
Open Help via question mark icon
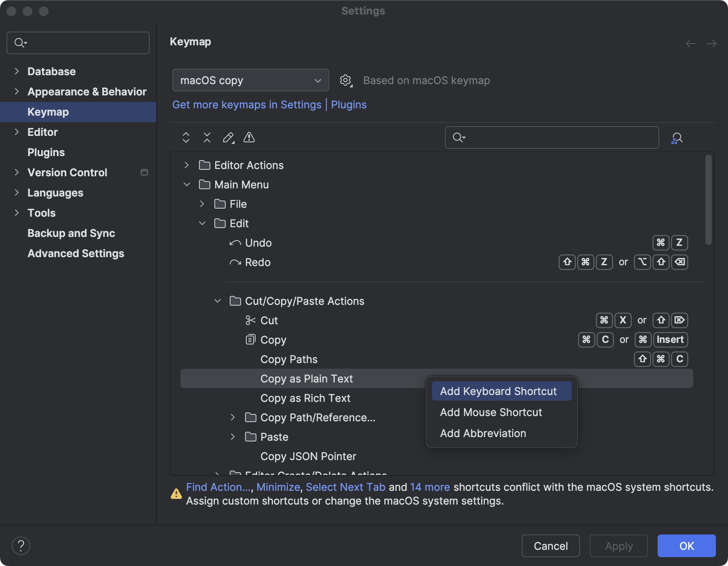coord(21,545)
